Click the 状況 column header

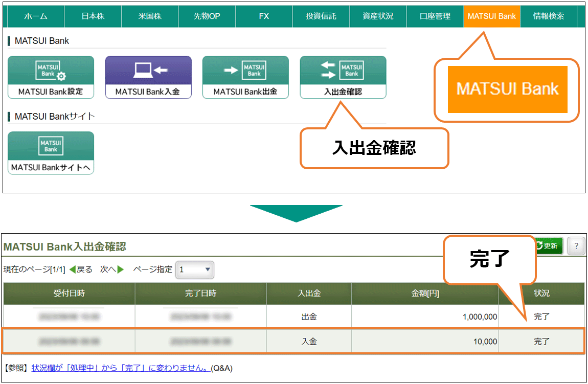pyautogui.click(x=541, y=293)
